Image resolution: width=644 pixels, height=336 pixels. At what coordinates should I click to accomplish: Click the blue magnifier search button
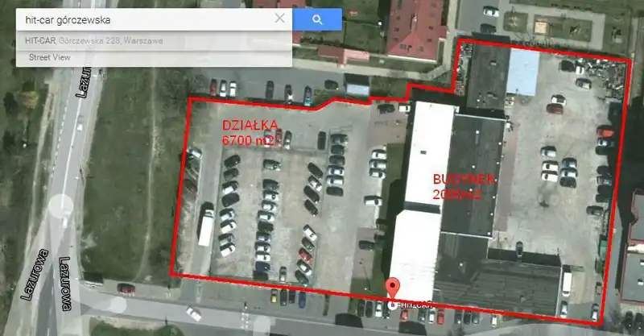317,19
